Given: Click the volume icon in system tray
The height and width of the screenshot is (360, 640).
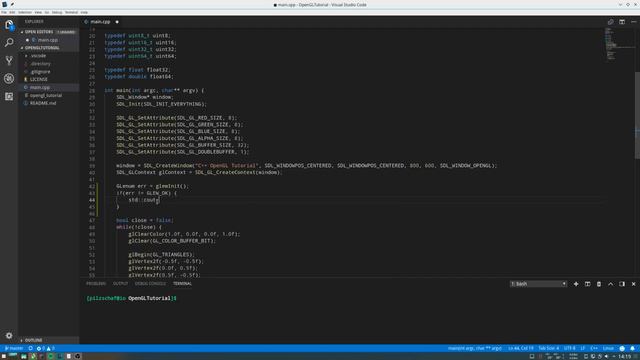Looking at the screenshot, I should [x=607, y=356].
